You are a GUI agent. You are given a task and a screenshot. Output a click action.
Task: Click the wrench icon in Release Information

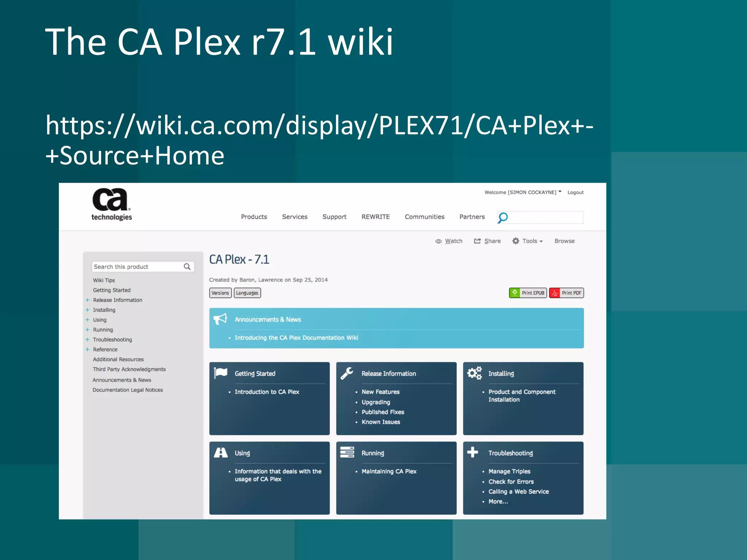tap(347, 373)
